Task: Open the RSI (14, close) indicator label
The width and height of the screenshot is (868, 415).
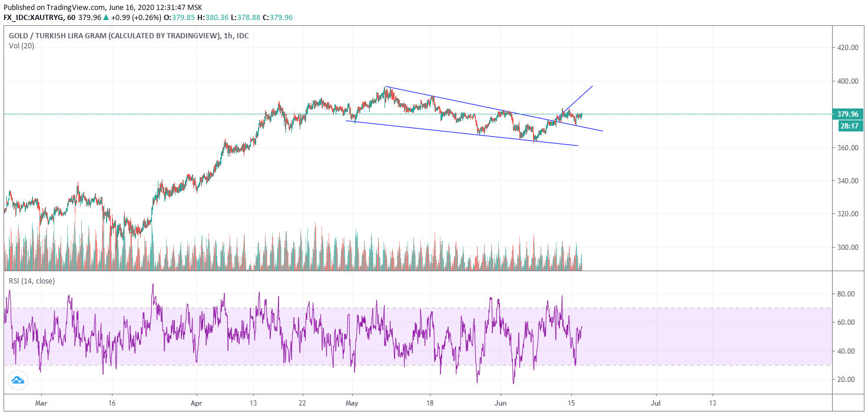Action: (31, 281)
